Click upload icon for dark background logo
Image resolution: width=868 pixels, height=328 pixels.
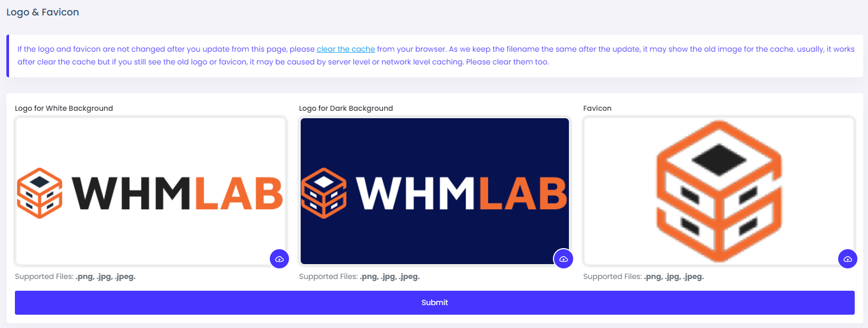(564, 259)
